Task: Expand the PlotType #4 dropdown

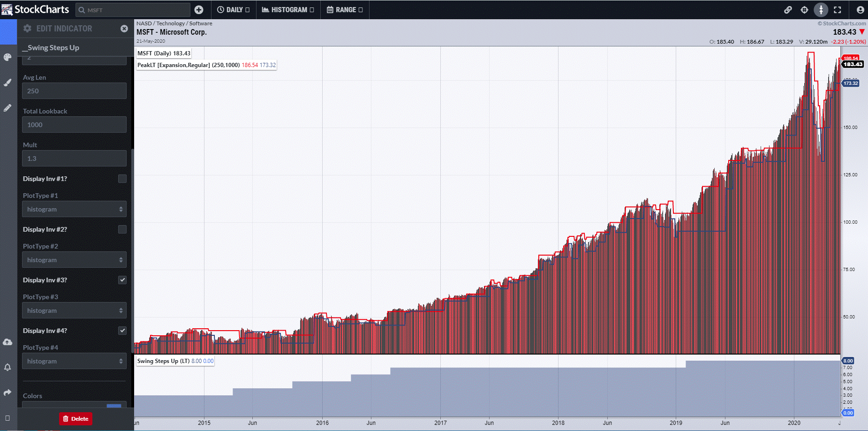Action: pos(74,361)
